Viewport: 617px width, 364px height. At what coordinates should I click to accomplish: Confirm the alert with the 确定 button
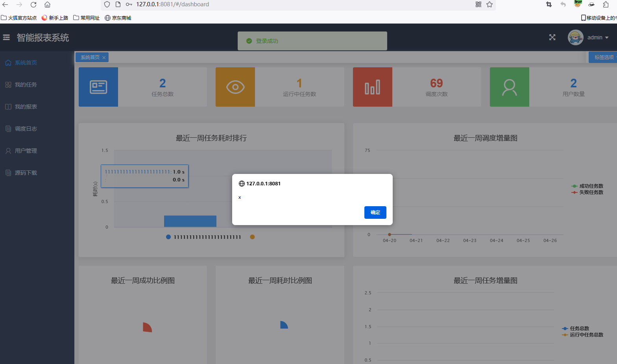pos(375,212)
